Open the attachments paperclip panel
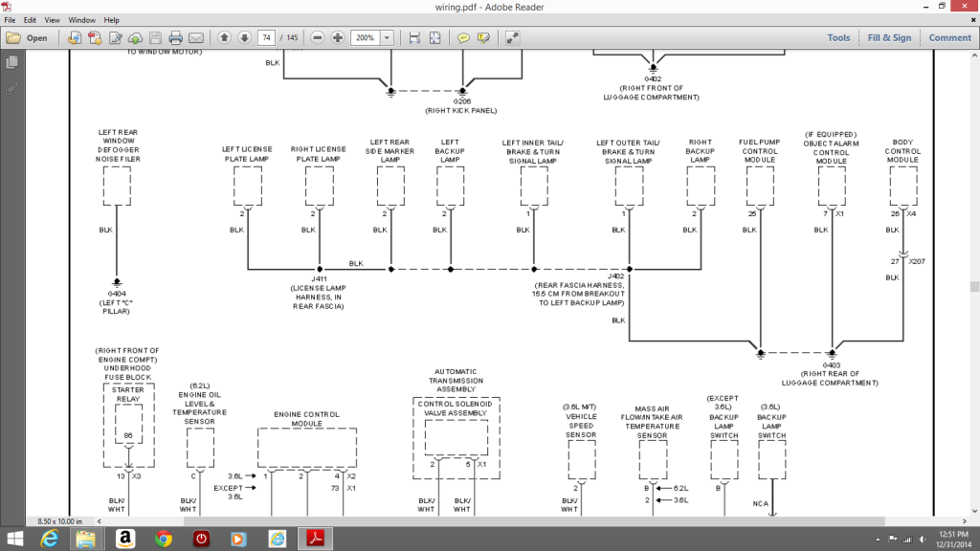 point(12,87)
